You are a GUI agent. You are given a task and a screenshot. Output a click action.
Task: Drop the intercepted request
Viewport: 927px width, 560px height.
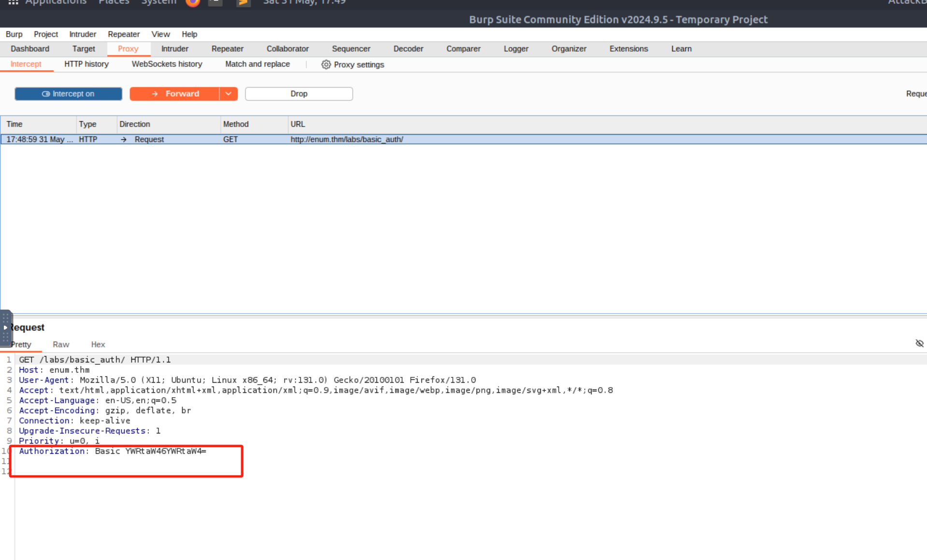[x=299, y=94]
